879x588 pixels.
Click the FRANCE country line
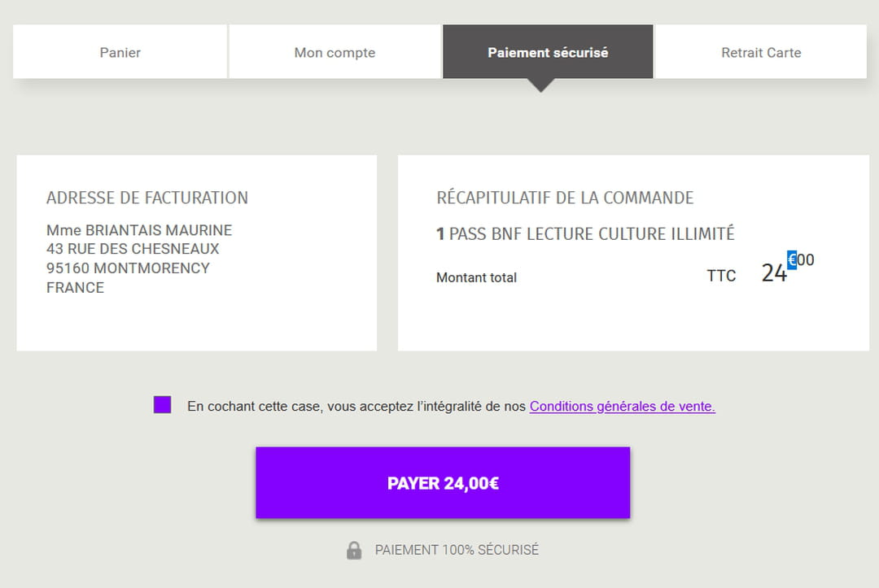point(75,288)
